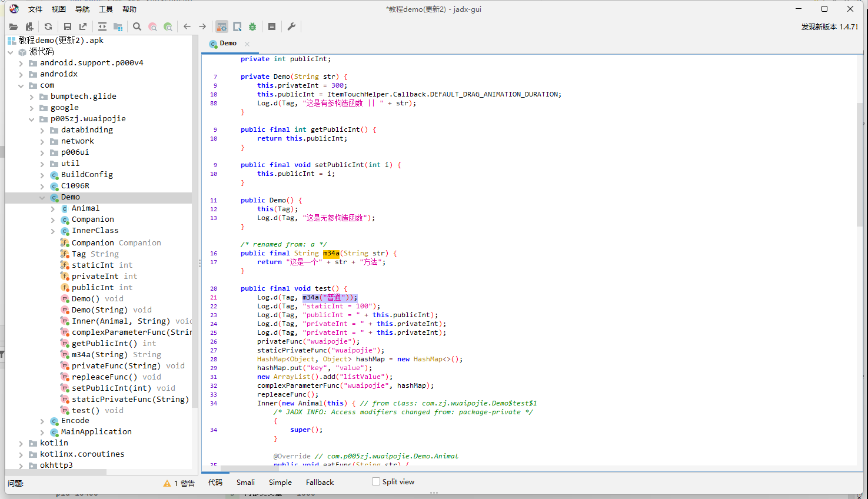868x499 pixels.
Task: Open preferences wrench icon
Action: coord(291,26)
